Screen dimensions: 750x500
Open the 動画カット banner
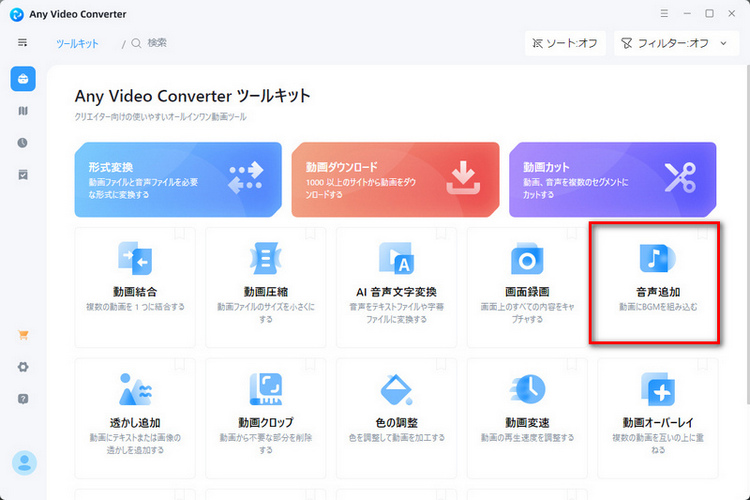613,179
